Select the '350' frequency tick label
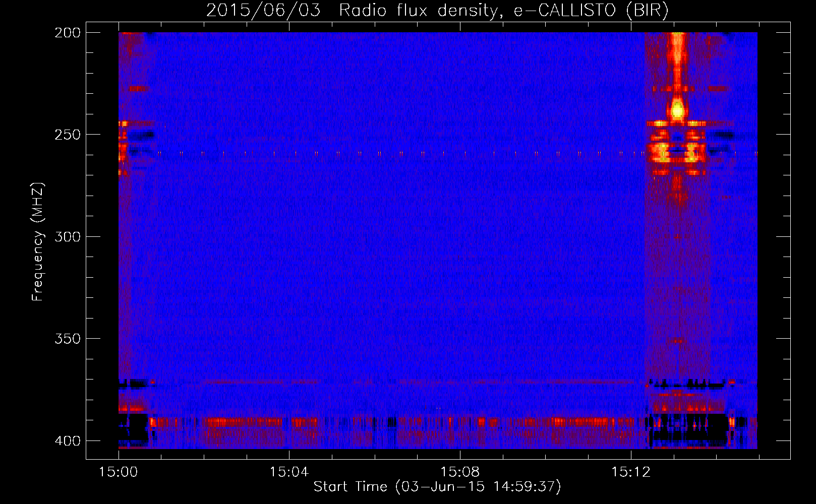 (68, 339)
